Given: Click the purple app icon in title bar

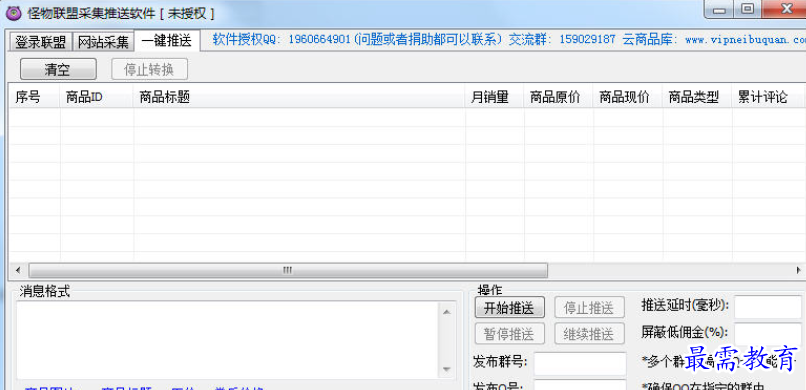Looking at the screenshot, I should [13, 13].
